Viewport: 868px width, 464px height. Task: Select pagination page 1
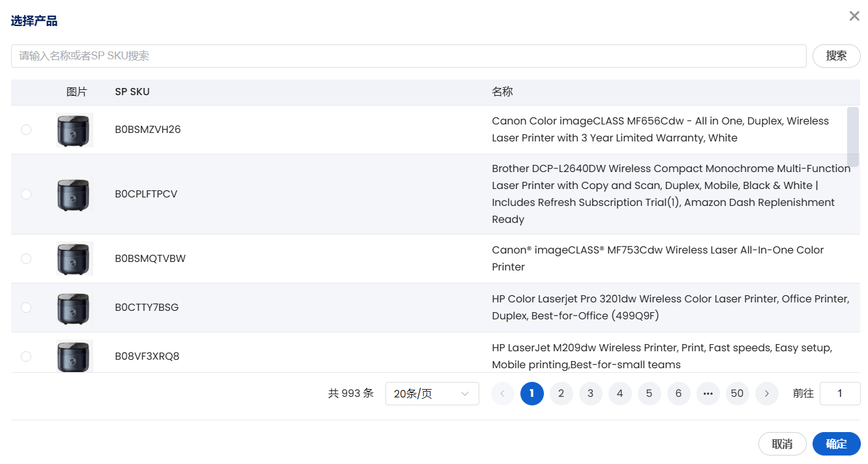[x=532, y=394]
